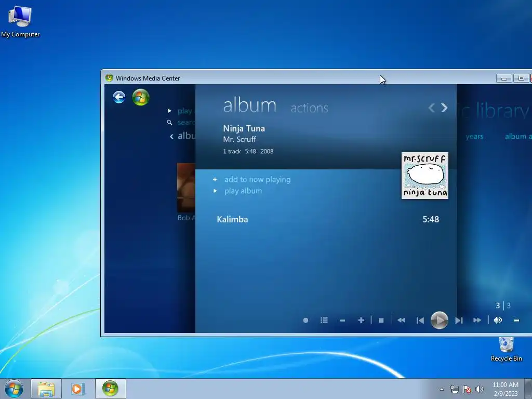
Task: Click the search option in the left list
Action: pos(187,123)
